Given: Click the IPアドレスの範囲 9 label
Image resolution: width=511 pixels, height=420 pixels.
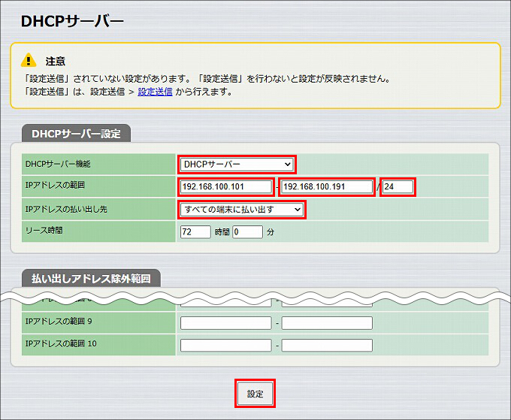Looking at the screenshot, I should click(59, 322).
